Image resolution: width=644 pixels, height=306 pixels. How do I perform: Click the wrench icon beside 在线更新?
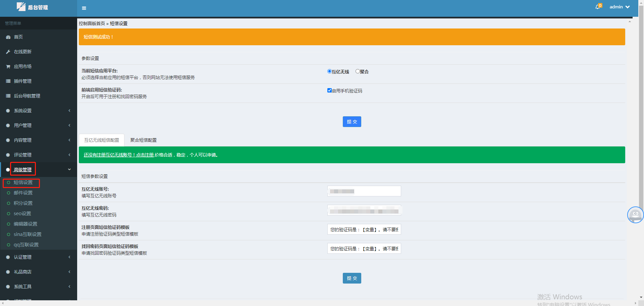pos(8,52)
